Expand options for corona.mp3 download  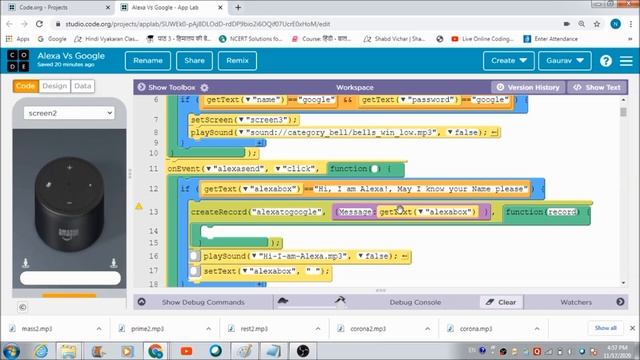(537, 329)
